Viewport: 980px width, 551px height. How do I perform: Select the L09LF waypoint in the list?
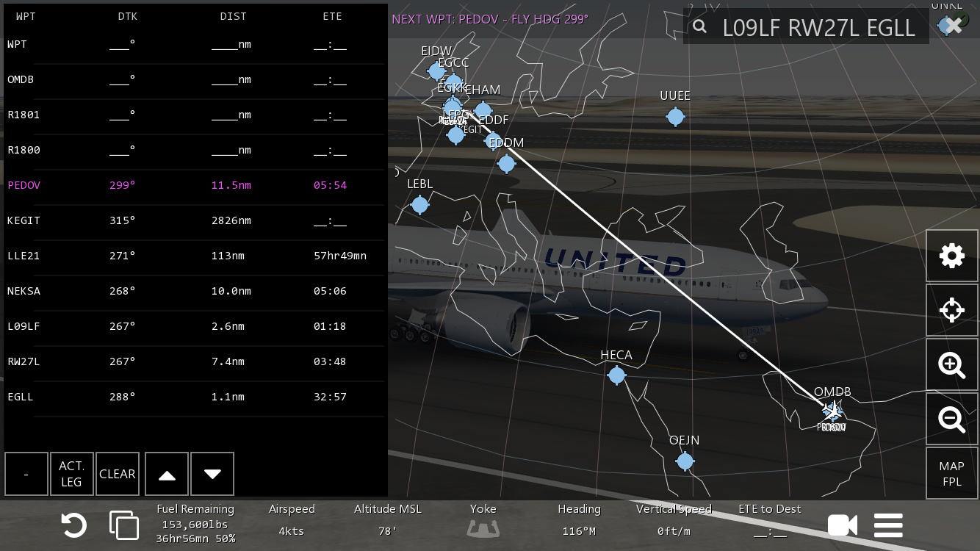coord(195,326)
